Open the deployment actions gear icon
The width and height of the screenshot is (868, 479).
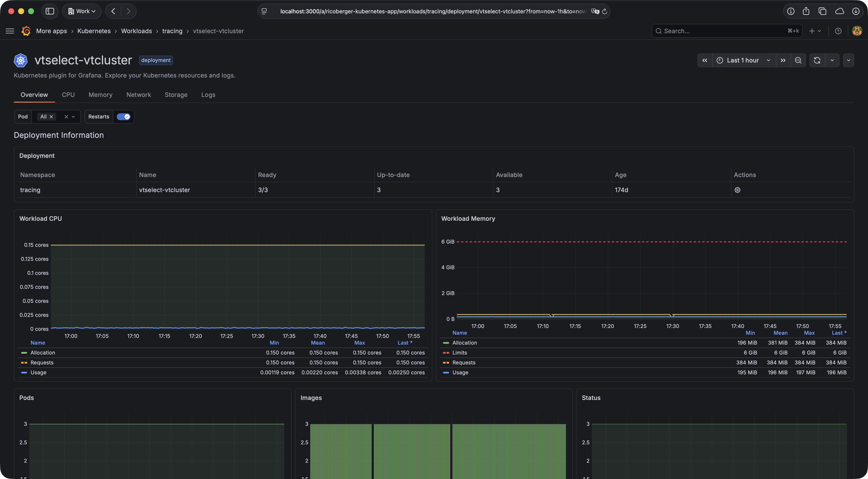pos(737,190)
